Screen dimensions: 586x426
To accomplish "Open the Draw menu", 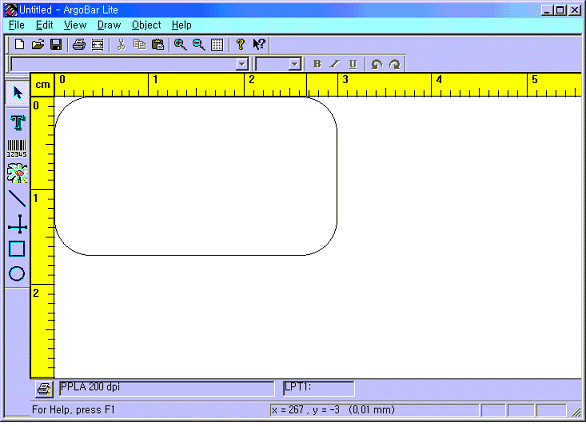I will tap(109, 25).
